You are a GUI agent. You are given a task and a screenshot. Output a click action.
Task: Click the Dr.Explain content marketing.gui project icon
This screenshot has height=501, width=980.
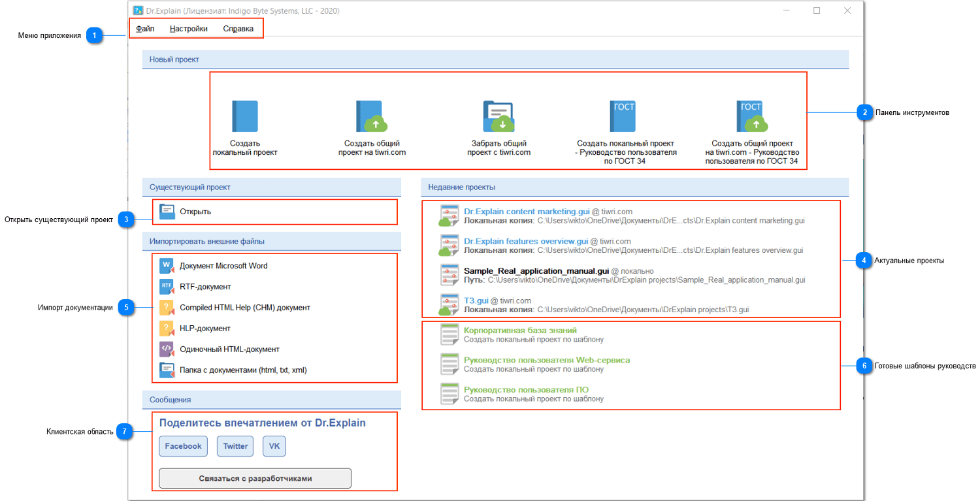coord(448,216)
